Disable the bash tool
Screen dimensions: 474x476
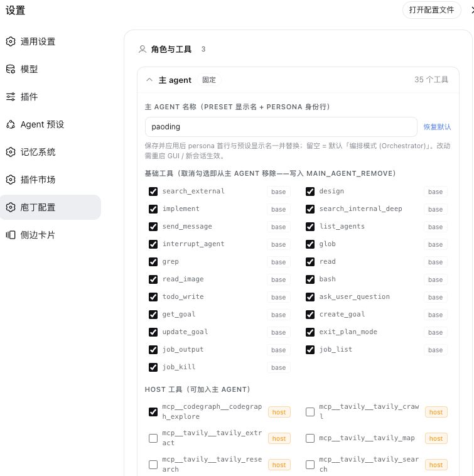(x=310, y=279)
